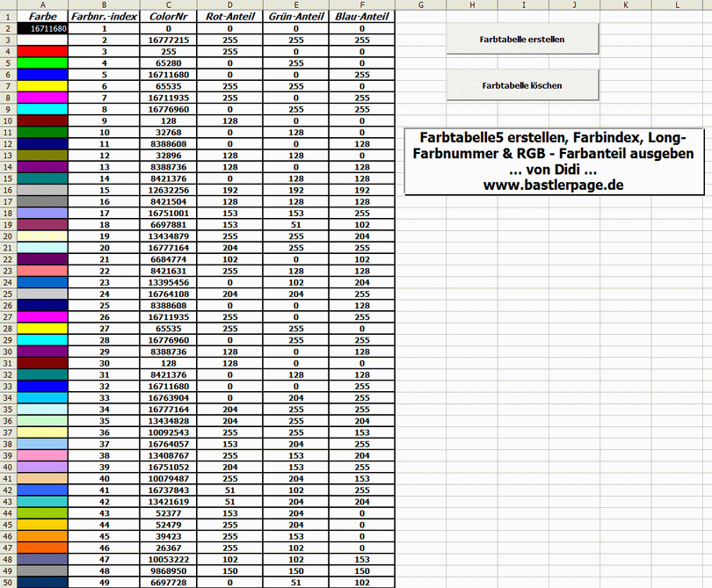Select the cell with ColorNr 6697881
712x588 pixels.
click(169, 224)
